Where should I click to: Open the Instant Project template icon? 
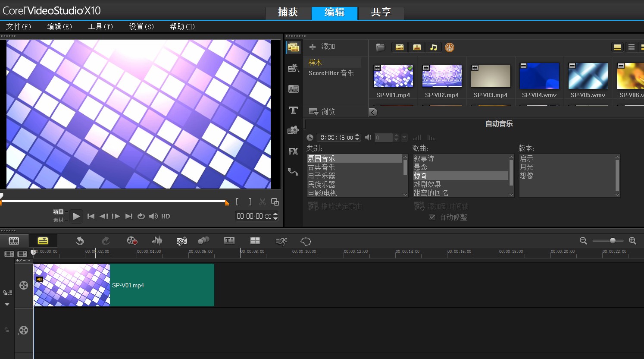[294, 68]
